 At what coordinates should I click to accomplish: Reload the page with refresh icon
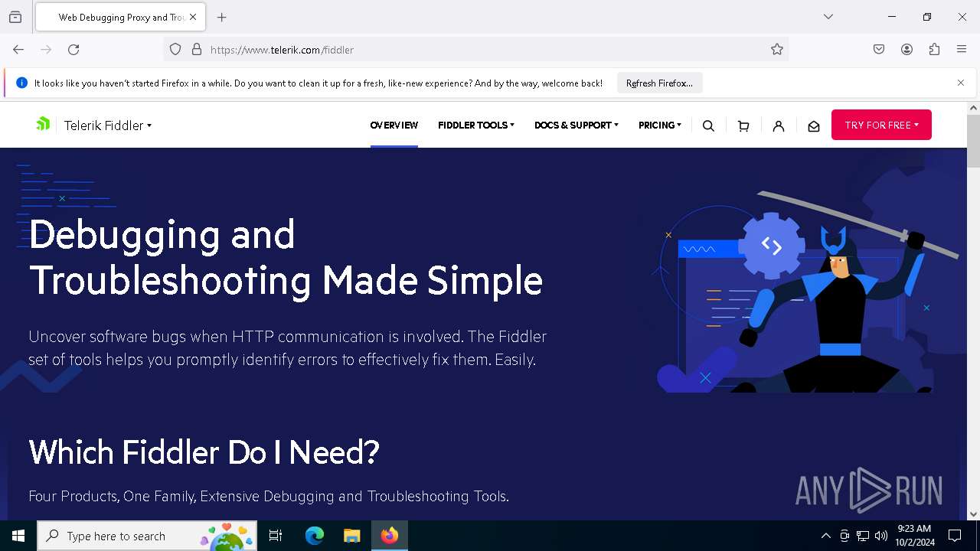pos(73,50)
